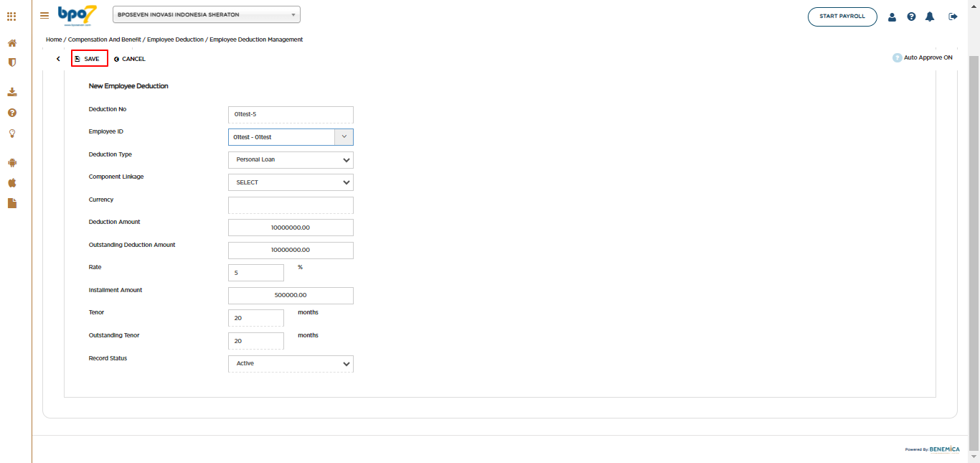Viewport: 980px width, 463px height.
Task: Click the CANCEL button
Action: tap(129, 59)
